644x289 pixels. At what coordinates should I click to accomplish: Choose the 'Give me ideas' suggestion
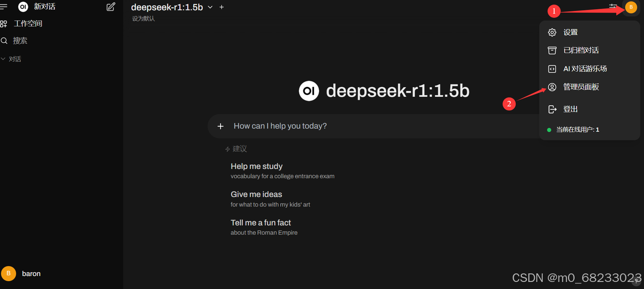(x=271, y=199)
